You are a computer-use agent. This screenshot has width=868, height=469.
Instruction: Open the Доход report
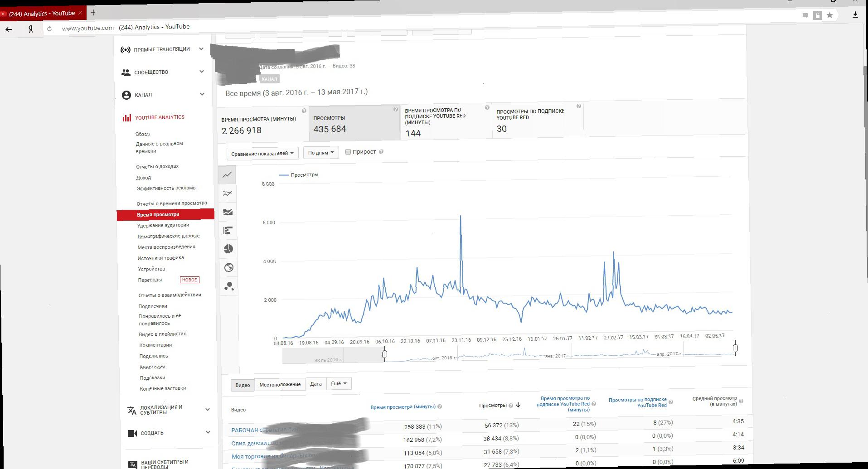[x=144, y=178]
